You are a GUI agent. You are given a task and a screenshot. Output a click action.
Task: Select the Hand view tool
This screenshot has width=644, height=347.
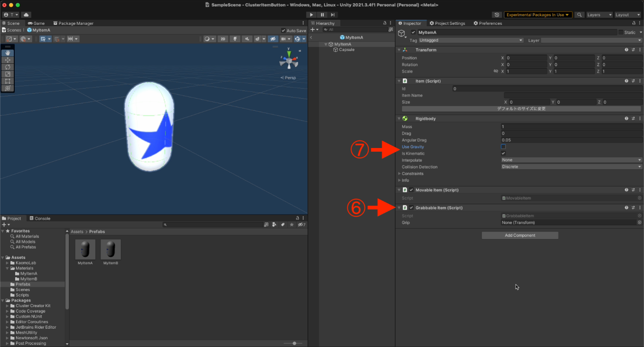8,53
